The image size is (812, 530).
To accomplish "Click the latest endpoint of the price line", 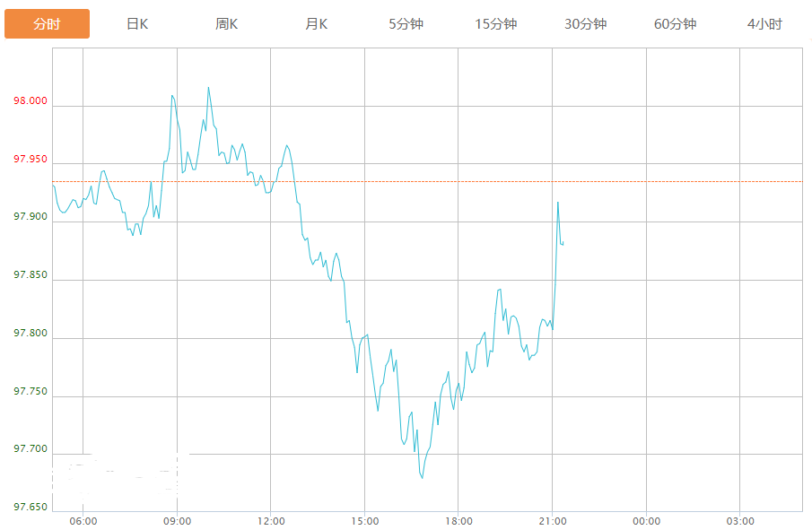I will coord(563,242).
